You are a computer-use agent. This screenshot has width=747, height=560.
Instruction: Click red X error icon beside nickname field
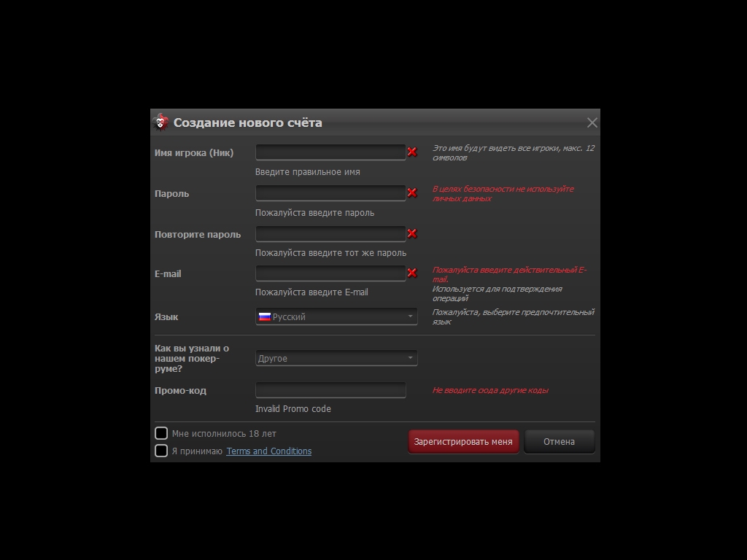click(x=412, y=152)
